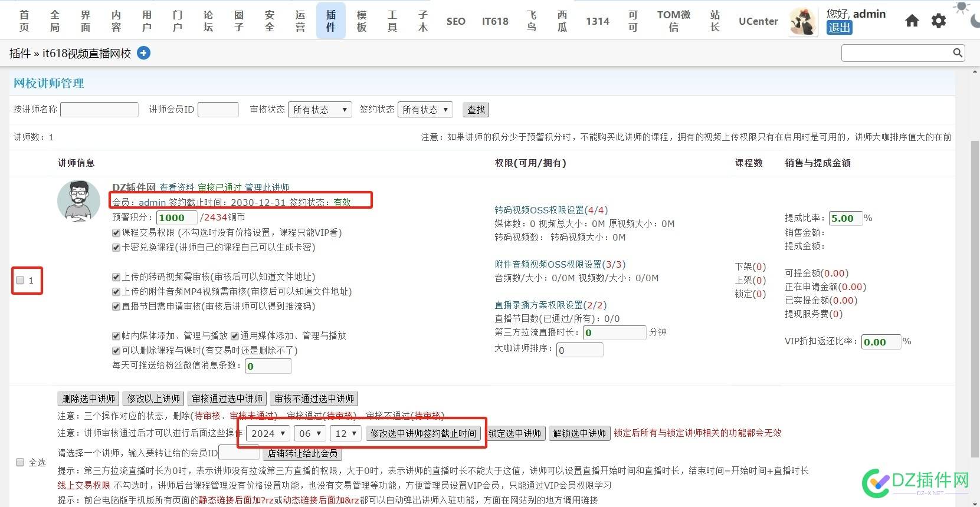
Task: Open 审核状态 dropdown
Action: coord(320,110)
